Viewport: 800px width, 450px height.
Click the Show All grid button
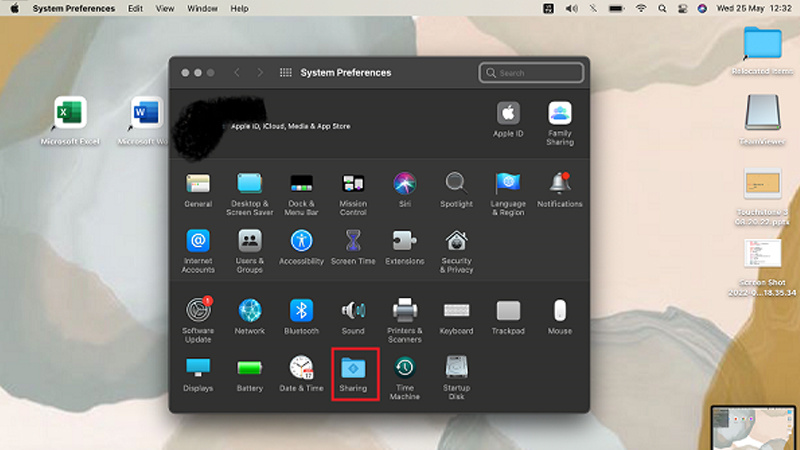[x=286, y=73]
